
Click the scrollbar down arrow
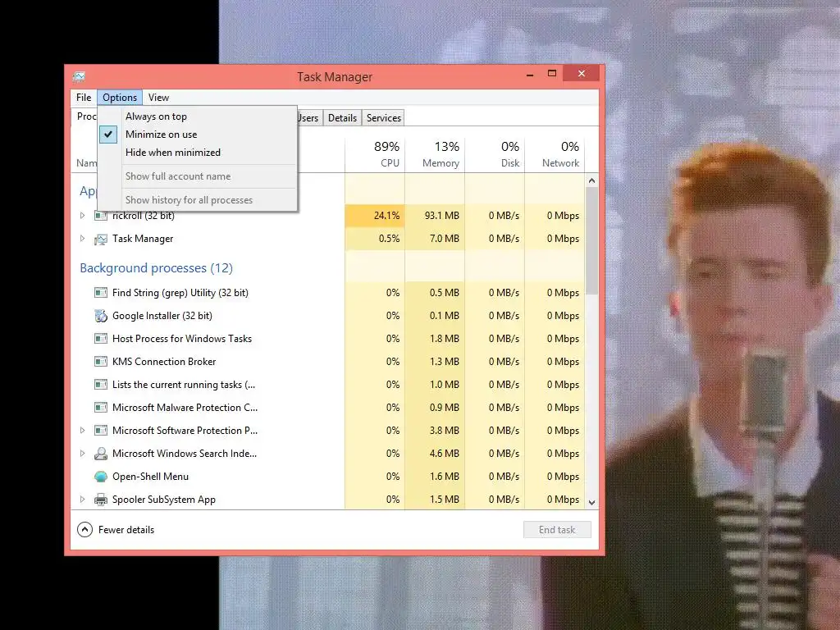[591, 503]
